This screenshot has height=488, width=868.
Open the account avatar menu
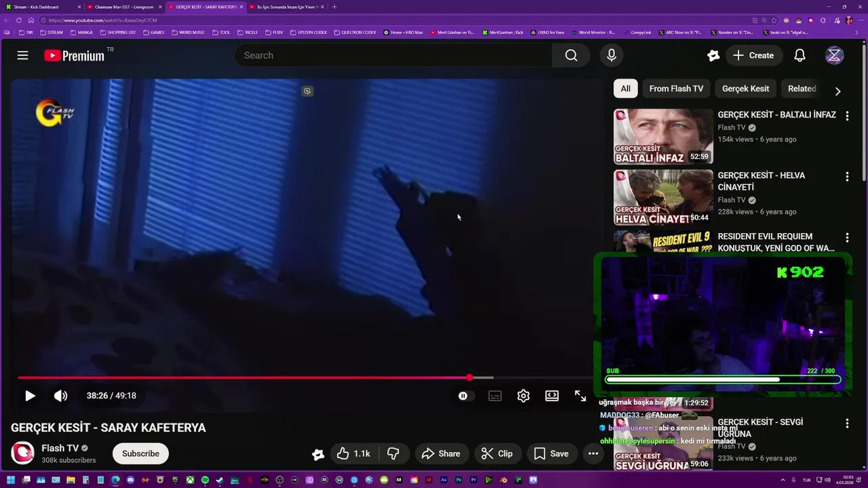834,56
